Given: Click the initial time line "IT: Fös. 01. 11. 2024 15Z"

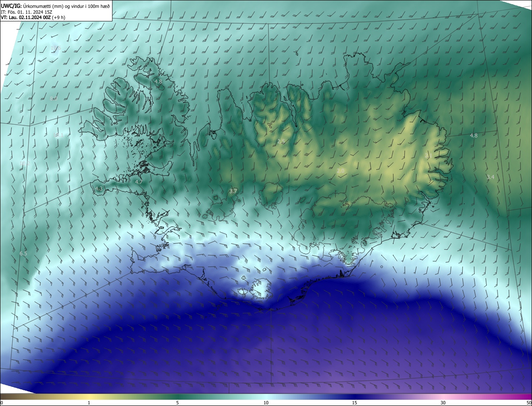Looking at the screenshot, I should click(x=27, y=12).
